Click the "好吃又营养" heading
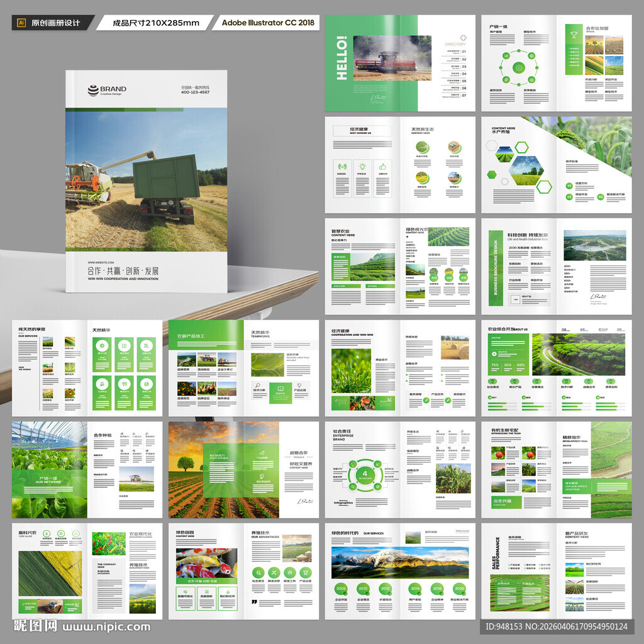Viewport: 644px width, 644px height. pyautogui.click(x=301, y=464)
